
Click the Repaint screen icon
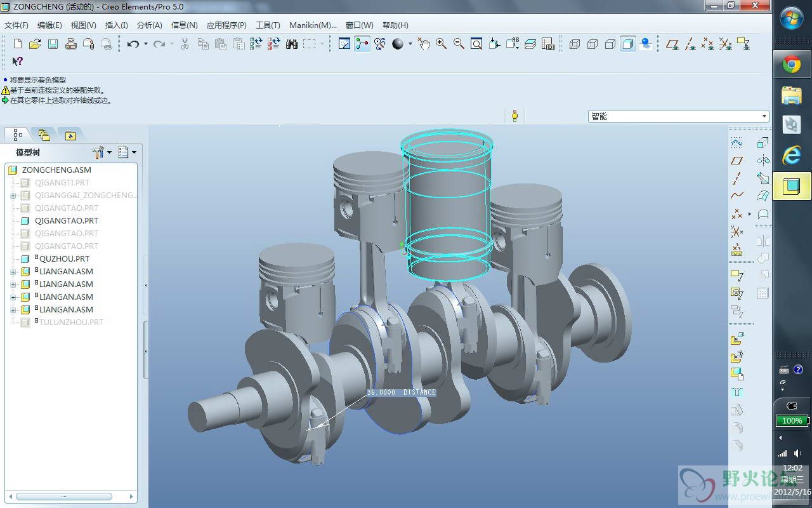click(344, 44)
